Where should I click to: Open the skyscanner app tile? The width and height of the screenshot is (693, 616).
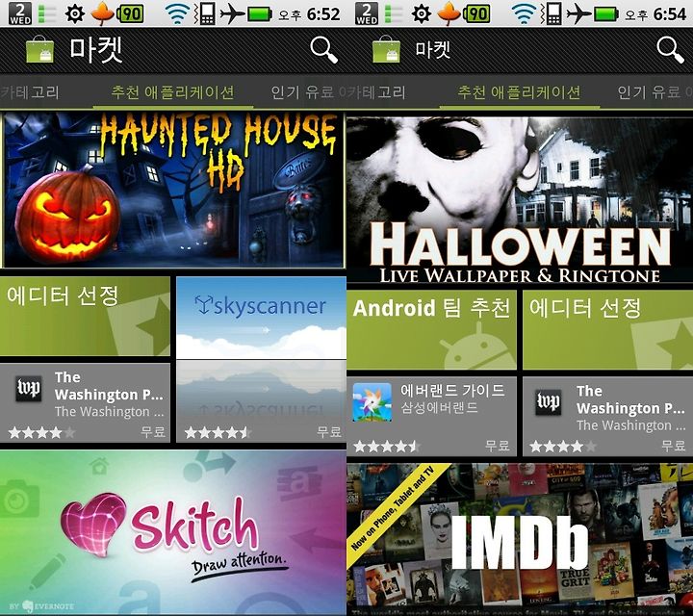pos(261,359)
